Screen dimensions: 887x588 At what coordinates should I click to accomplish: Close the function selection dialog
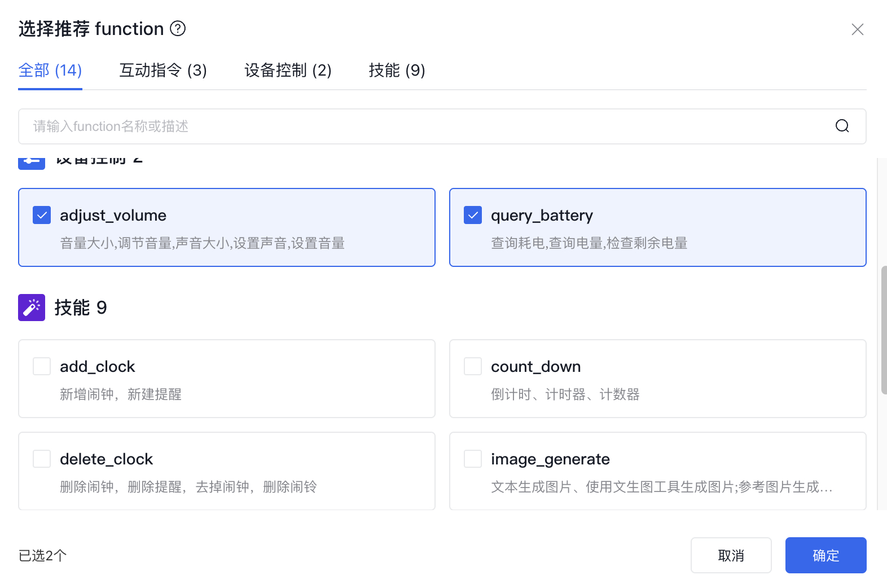(857, 29)
